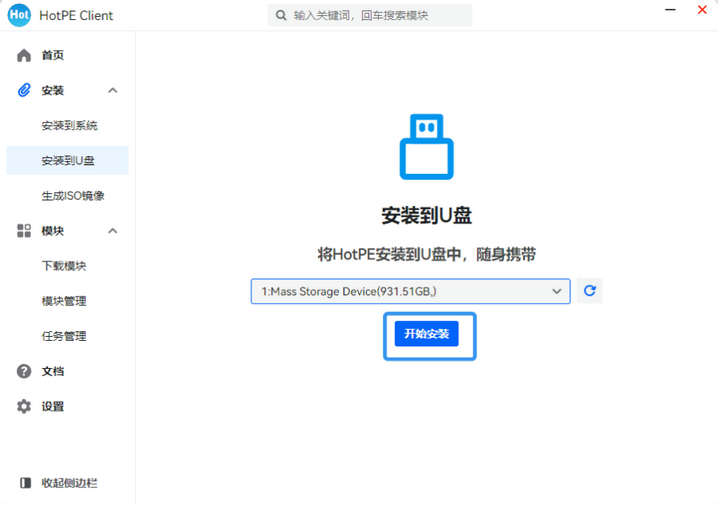This screenshot has height=506, width=720.
Task: Open the Mass Storage Device dropdown
Action: pyautogui.click(x=411, y=291)
